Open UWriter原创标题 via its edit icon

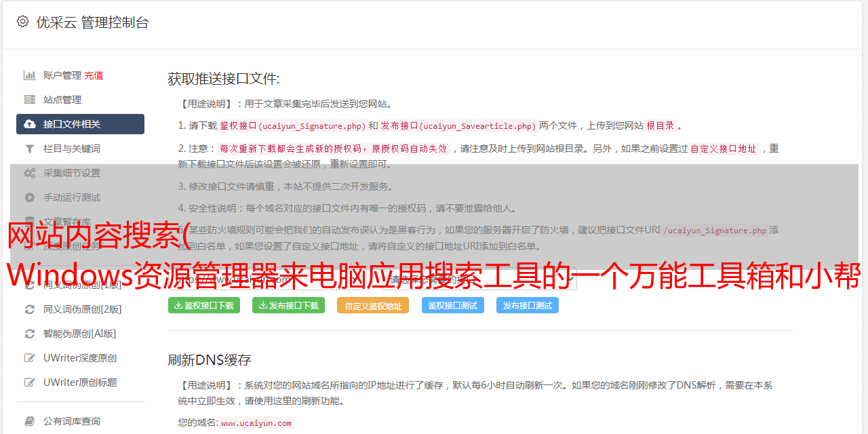click(x=30, y=382)
